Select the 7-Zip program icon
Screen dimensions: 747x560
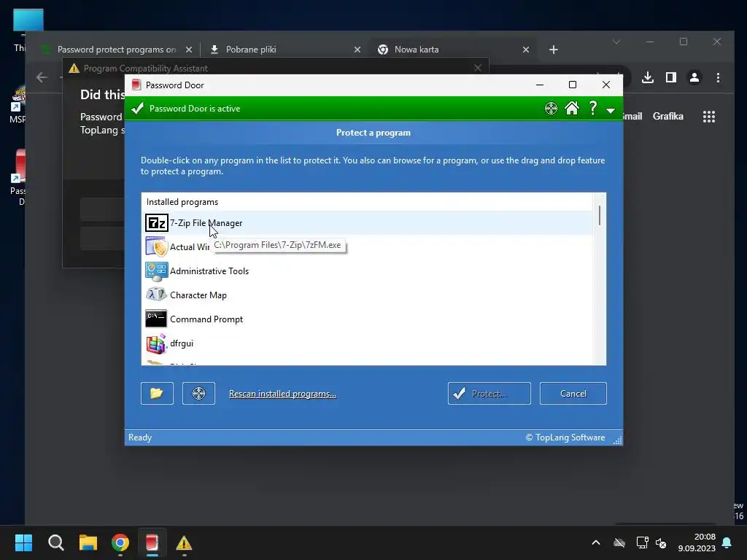[156, 223]
